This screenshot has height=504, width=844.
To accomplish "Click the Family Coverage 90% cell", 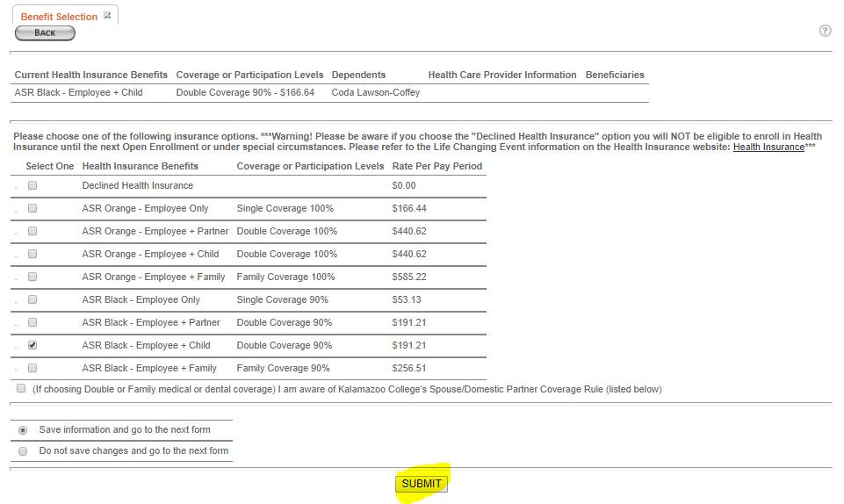I will click(x=283, y=369).
